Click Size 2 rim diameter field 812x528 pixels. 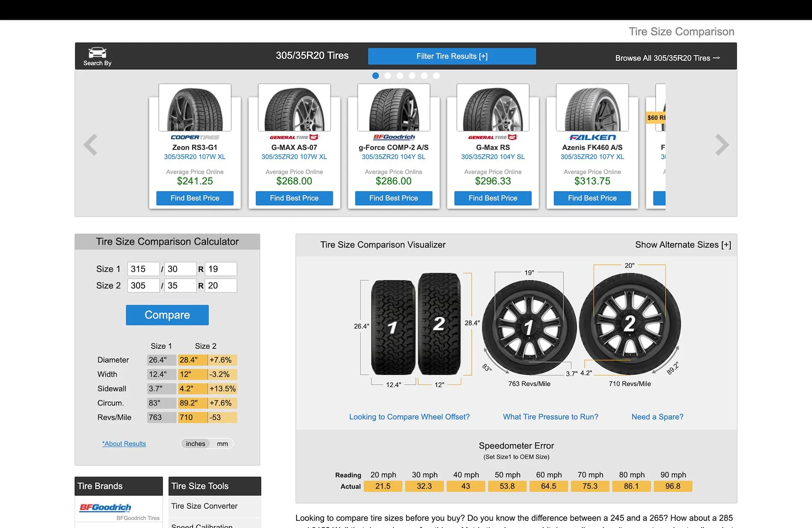pyautogui.click(x=221, y=286)
